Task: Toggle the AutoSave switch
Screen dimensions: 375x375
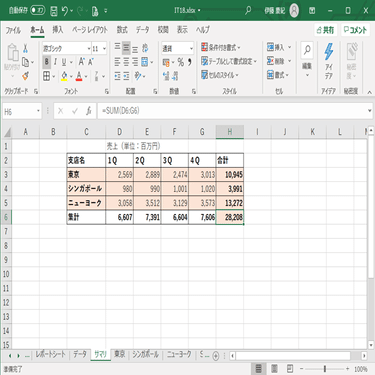Action: point(38,10)
